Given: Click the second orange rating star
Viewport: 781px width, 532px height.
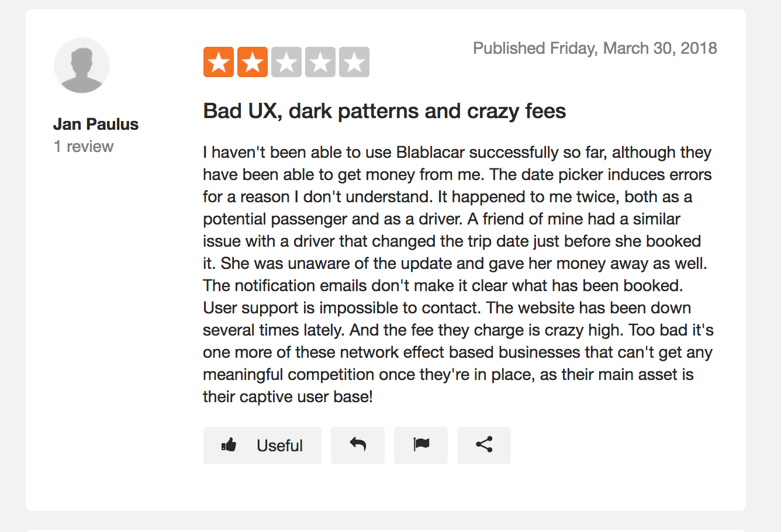Looking at the screenshot, I should tap(253, 62).
